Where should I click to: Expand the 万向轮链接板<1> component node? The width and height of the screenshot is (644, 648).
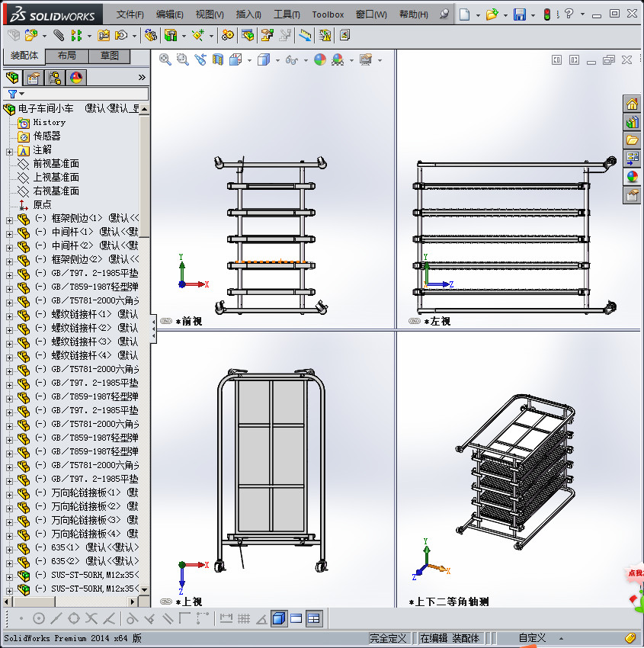(x=9, y=495)
